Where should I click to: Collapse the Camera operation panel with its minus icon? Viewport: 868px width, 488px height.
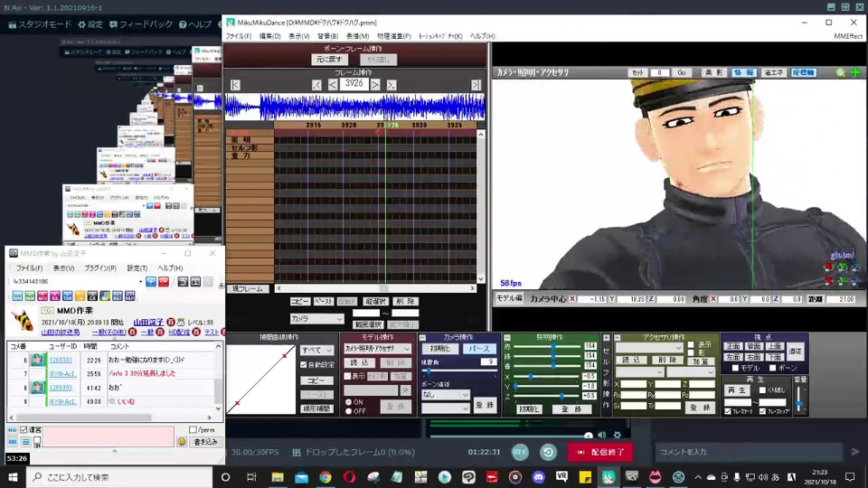coord(422,337)
